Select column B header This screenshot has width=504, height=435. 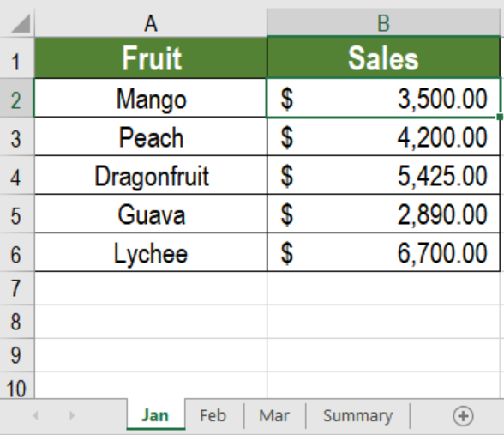[383, 23]
